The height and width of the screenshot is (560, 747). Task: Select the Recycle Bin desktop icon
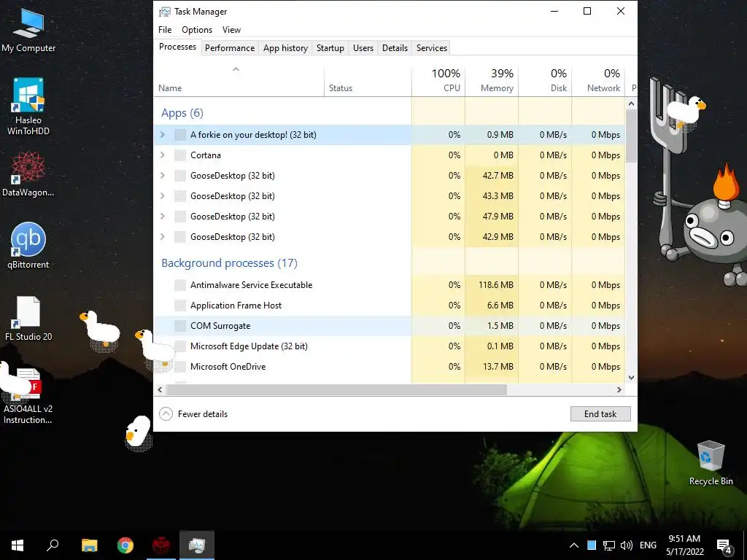(x=711, y=463)
